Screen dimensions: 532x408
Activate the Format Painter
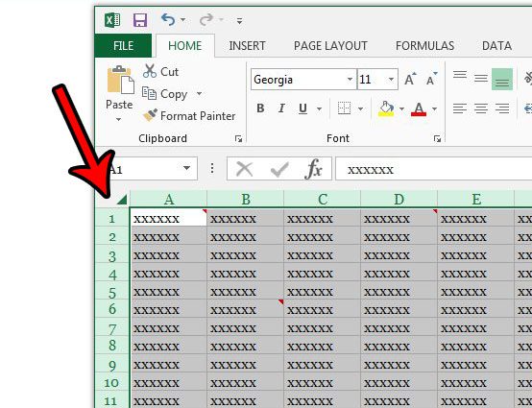189,116
